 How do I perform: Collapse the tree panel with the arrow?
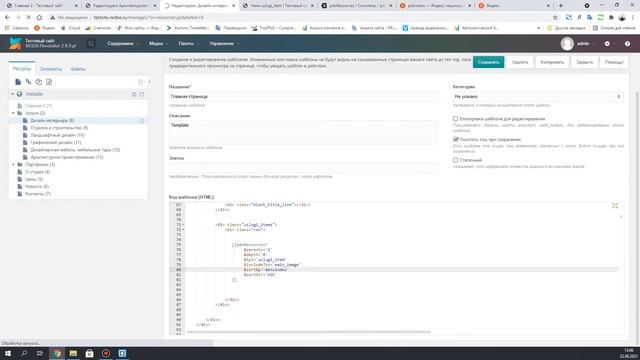(149, 82)
